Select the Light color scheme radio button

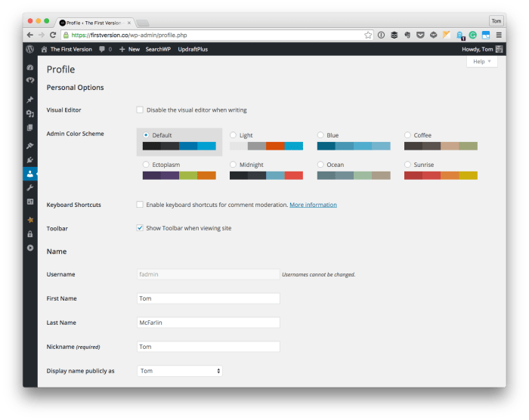(233, 135)
